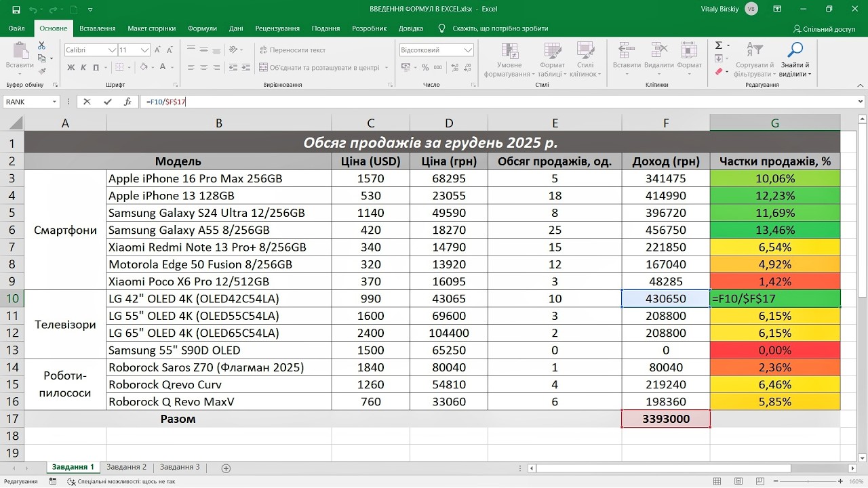Toggle underline П formatting
This screenshot has width=868, height=488.
point(96,67)
